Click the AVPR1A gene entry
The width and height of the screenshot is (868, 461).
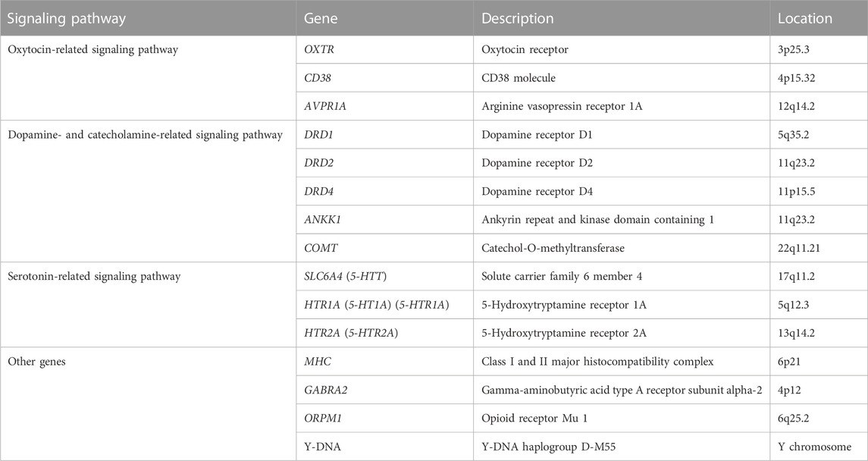tap(325, 106)
